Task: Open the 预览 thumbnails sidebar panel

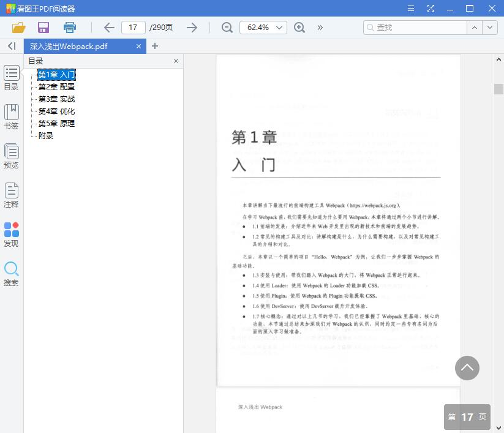Action: [x=11, y=156]
